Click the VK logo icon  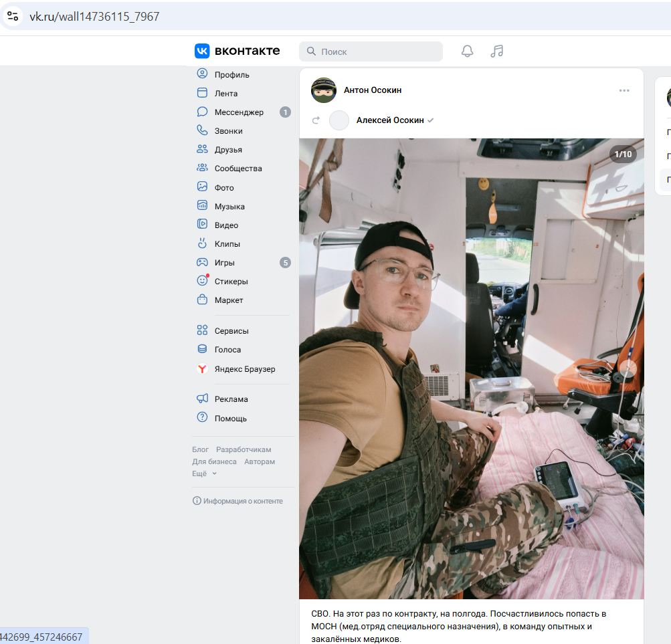202,51
